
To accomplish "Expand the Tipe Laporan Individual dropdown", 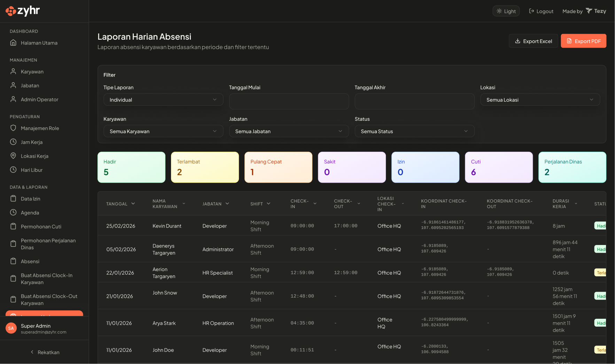I will point(163,100).
